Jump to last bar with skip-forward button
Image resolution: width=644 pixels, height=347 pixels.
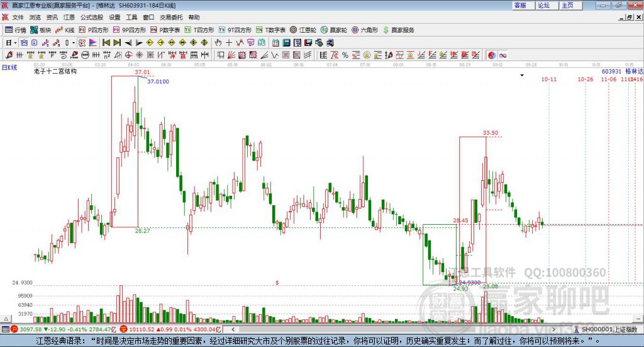click(x=117, y=43)
